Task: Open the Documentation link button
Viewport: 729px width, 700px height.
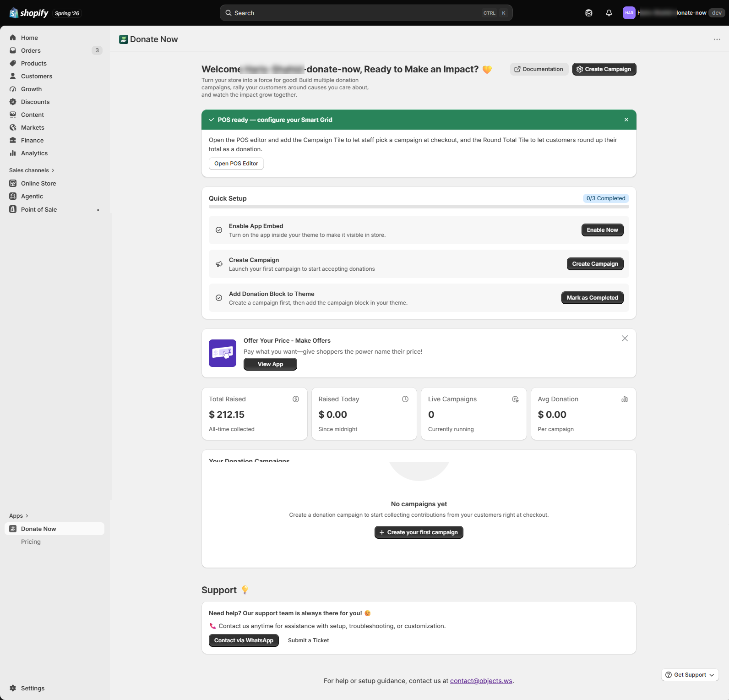Action: tap(539, 69)
